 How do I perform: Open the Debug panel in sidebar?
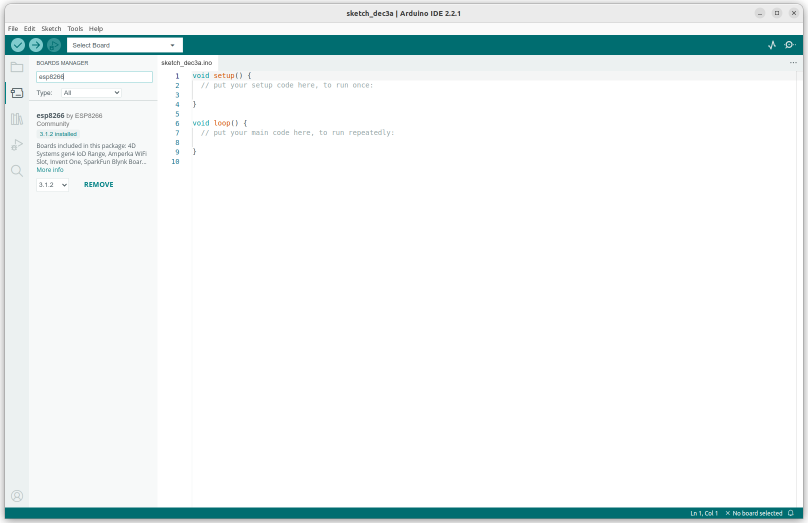16,145
